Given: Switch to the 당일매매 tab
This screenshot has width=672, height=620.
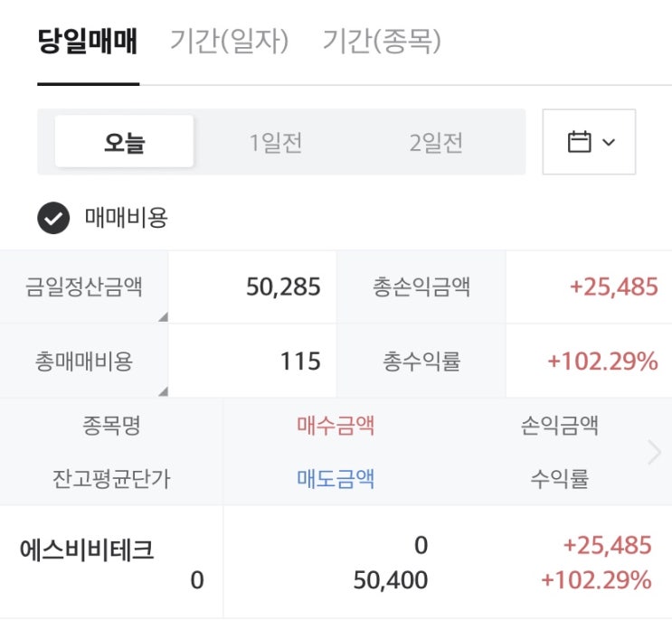Looking at the screenshot, I should coord(88,42).
